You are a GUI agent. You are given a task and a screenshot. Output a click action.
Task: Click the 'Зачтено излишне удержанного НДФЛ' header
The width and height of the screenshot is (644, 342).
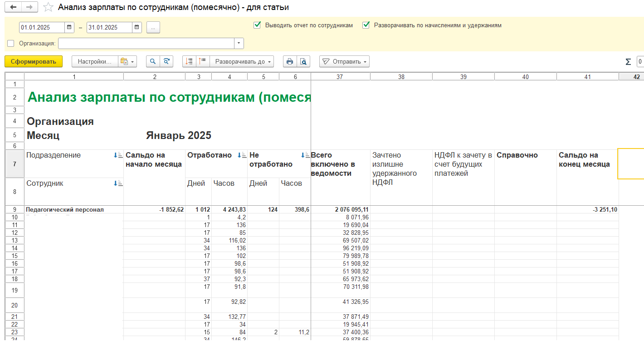395,169
